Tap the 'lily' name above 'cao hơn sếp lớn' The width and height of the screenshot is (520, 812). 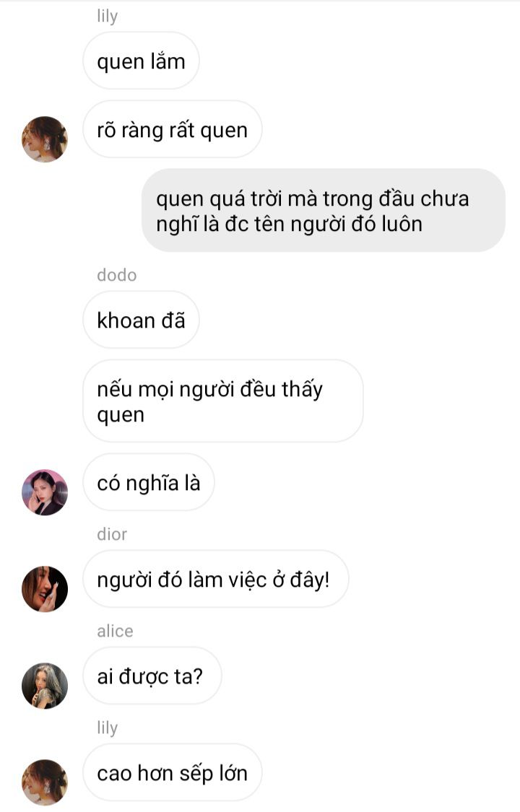tap(107, 728)
